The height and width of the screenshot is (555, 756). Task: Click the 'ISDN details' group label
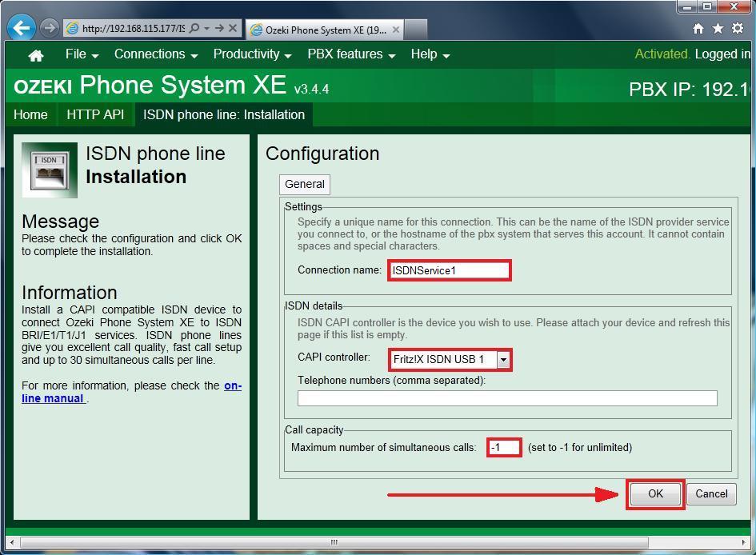click(314, 306)
